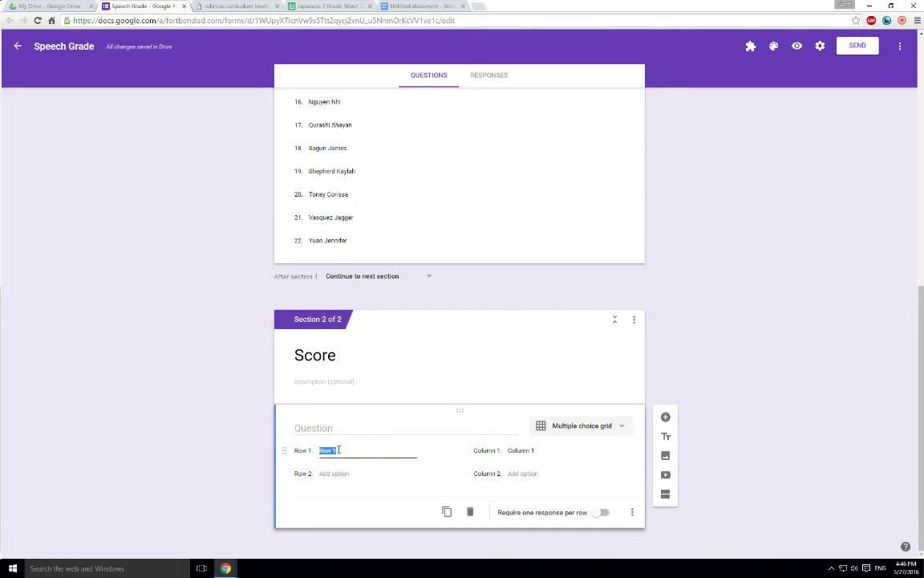Open the question's more options menu

click(632, 512)
